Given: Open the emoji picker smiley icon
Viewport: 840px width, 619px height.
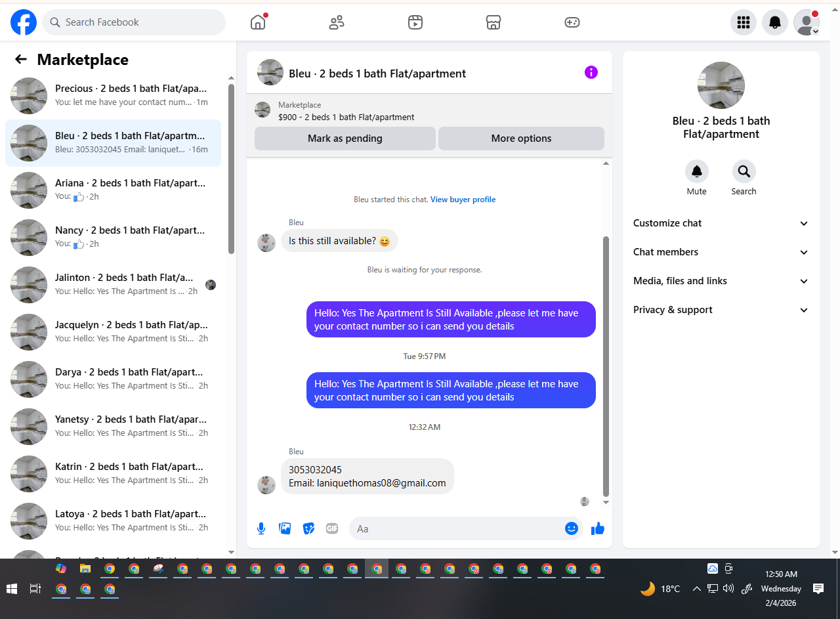Looking at the screenshot, I should [572, 528].
